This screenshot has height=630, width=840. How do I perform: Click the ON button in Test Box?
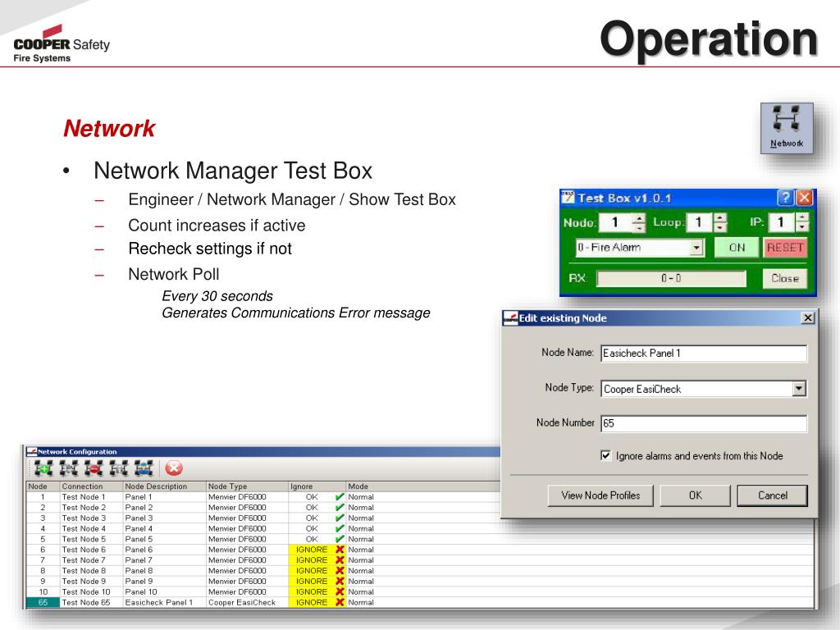click(x=737, y=248)
